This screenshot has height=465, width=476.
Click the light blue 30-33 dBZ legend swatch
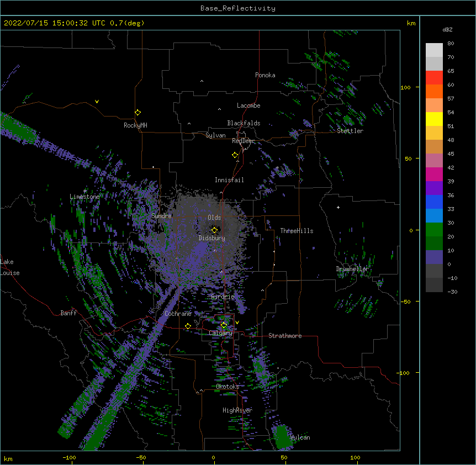tap(434, 215)
